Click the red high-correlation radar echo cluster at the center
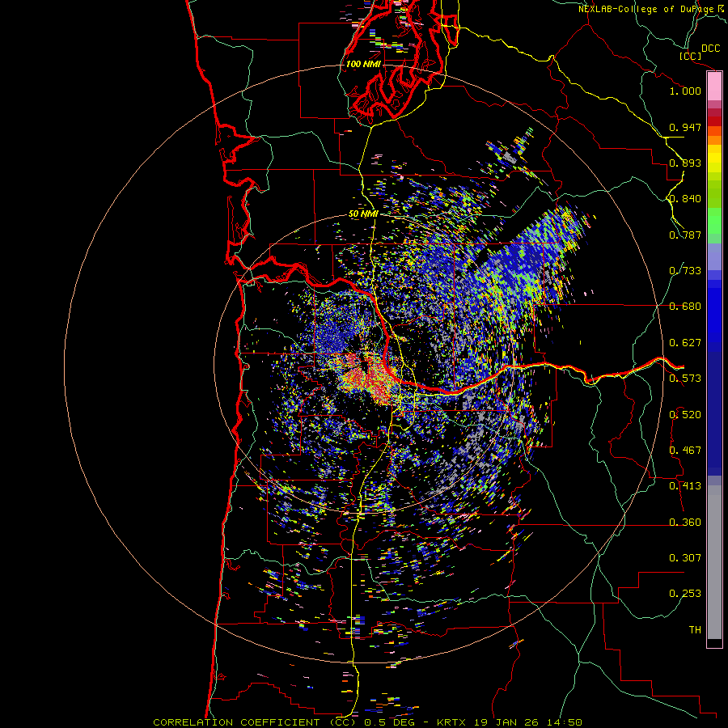This screenshot has width=728, height=728. coord(369,377)
